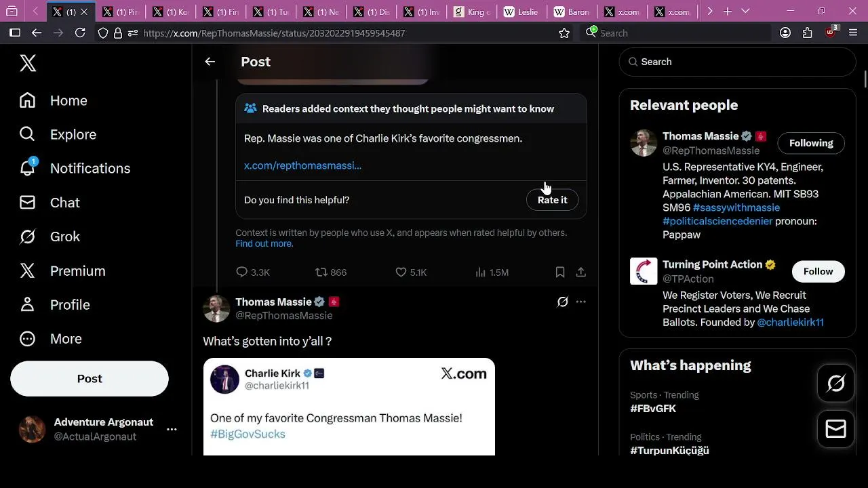Open the uBlock Origin extension icon
The image size is (868, 488).
tap(831, 32)
